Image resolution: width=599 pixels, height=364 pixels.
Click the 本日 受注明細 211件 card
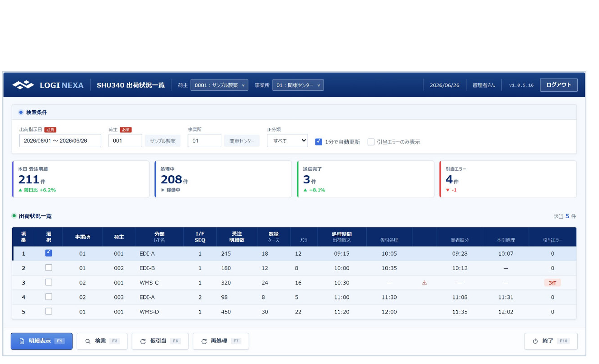coord(80,179)
